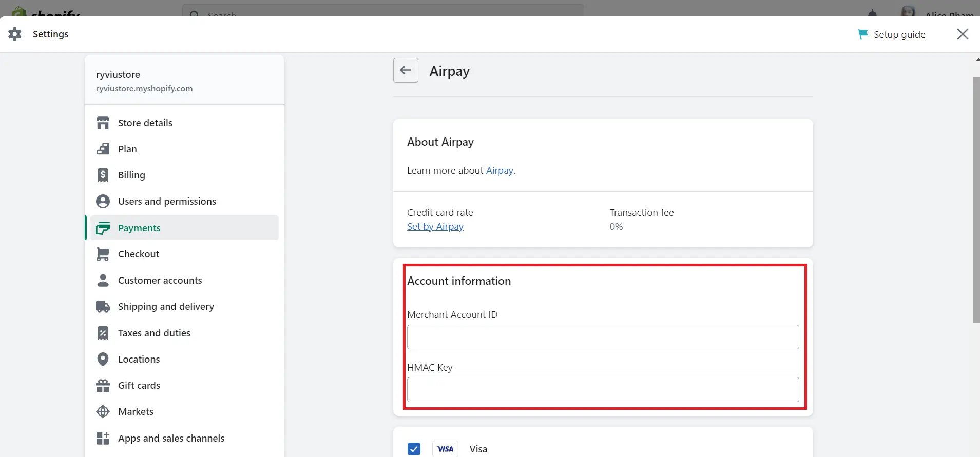
Task: Click the Gift cards icon
Action: (103, 386)
